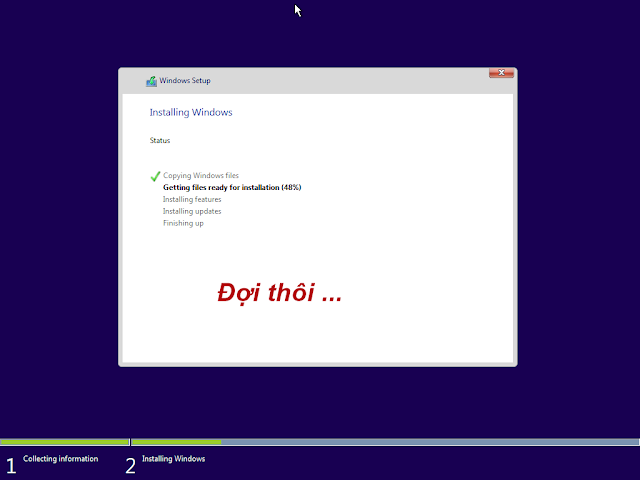The height and width of the screenshot is (480, 640).
Task: Click step 1 'Collecting information' label
Action: click(x=60, y=459)
